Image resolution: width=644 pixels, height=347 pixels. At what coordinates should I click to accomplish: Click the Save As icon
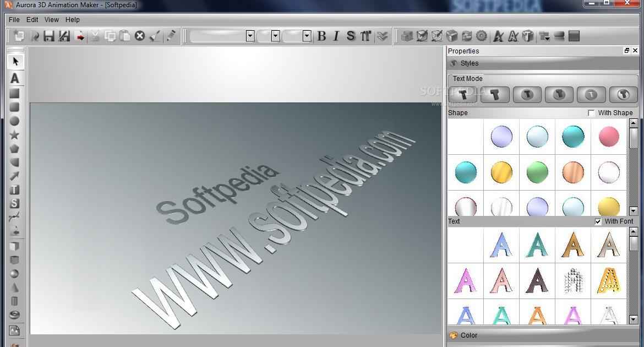(x=64, y=36)
